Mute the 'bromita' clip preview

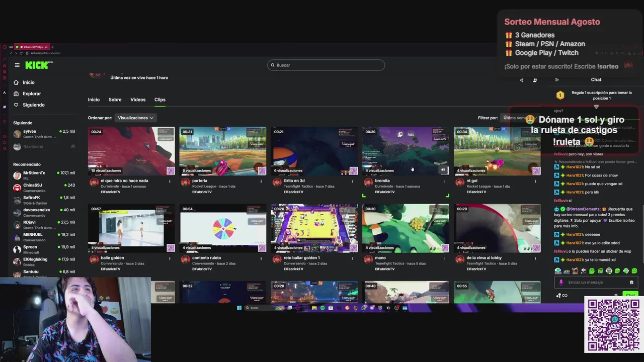coord(443,170)
